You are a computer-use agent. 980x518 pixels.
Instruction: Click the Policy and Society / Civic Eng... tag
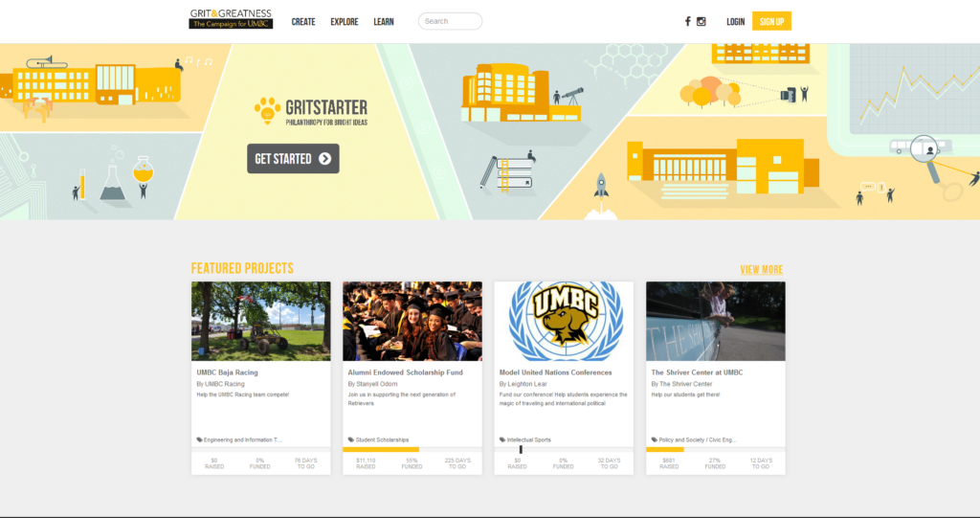click(x=698, y=439)
